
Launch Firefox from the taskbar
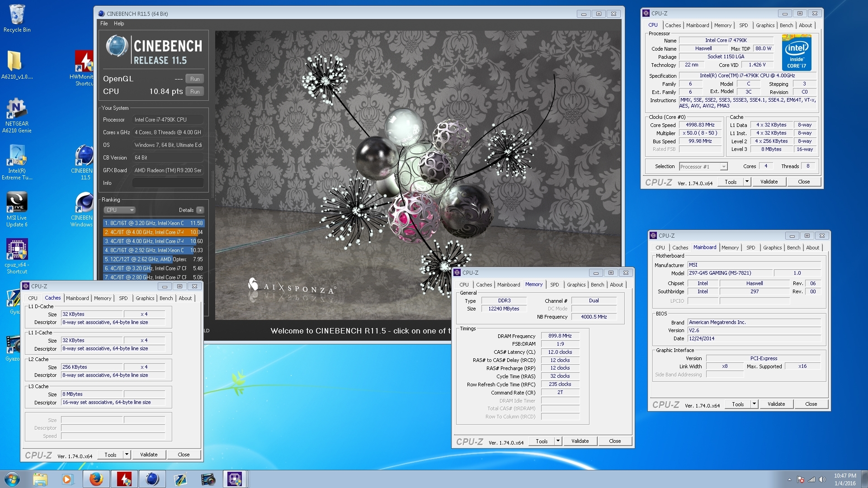point(96,479)
